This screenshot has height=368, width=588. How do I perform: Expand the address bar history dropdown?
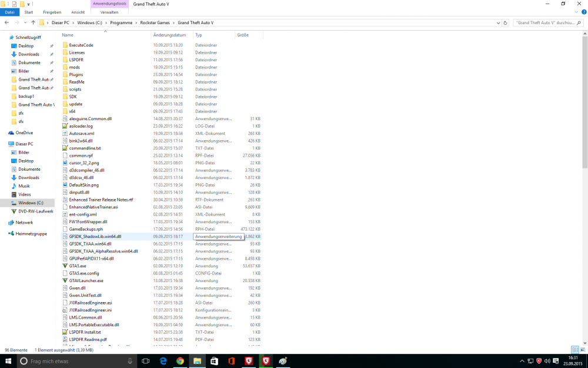tap(498, 22)
